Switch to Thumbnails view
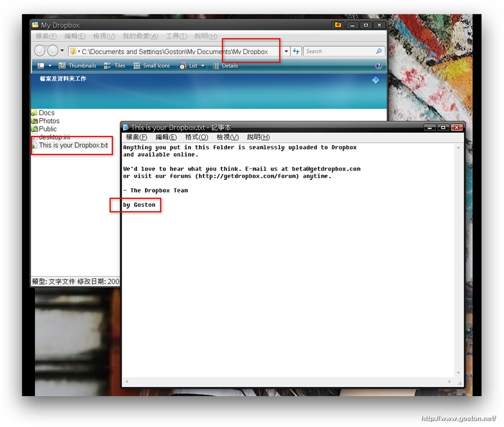504x427 pixels. pos(78,66)
